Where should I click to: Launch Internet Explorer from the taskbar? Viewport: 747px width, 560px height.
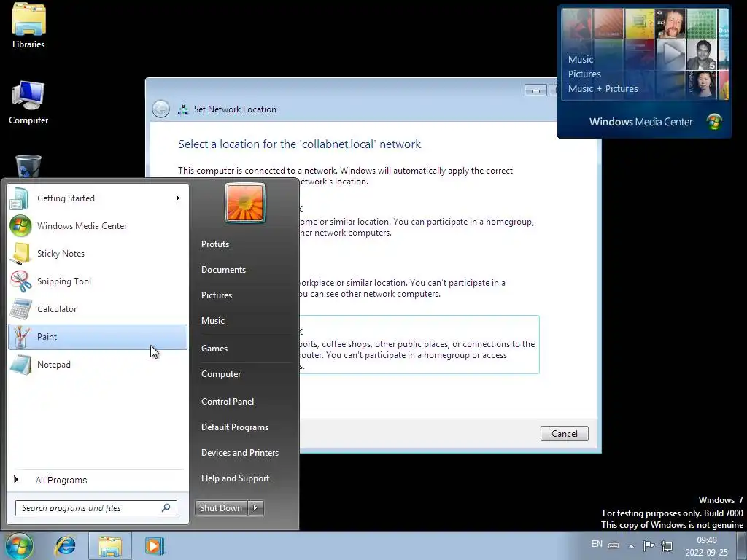point(65,545)
